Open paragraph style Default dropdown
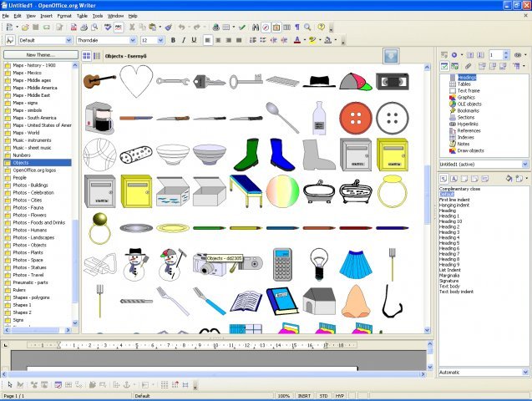532x401 pixels. (x=68, y=40)
